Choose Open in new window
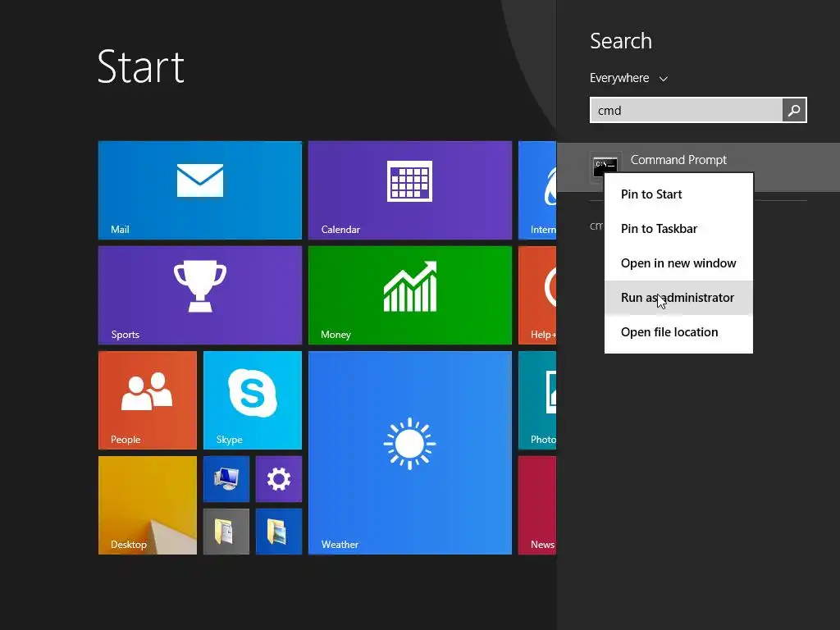Viewport: 840px width, 630px height. coord(678,263)
